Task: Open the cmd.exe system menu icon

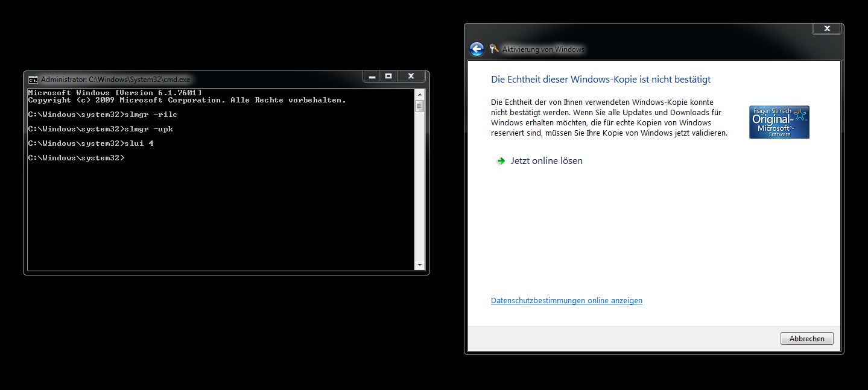Action: (33, 79)
